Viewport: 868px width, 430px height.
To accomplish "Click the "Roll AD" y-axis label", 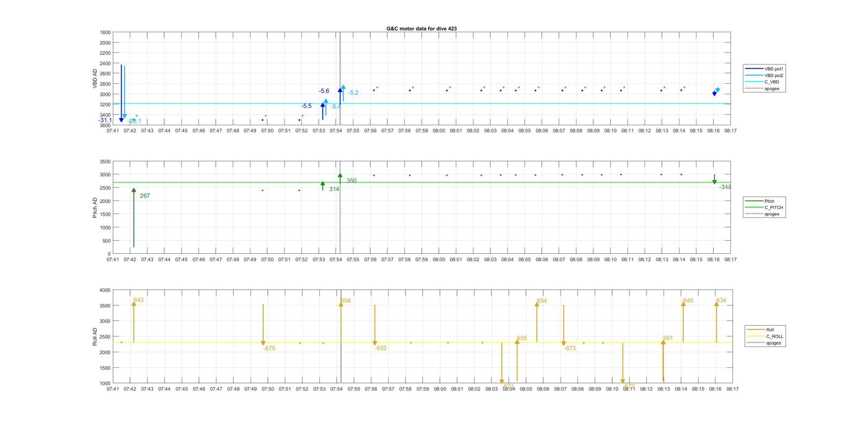I will (95, 336).
